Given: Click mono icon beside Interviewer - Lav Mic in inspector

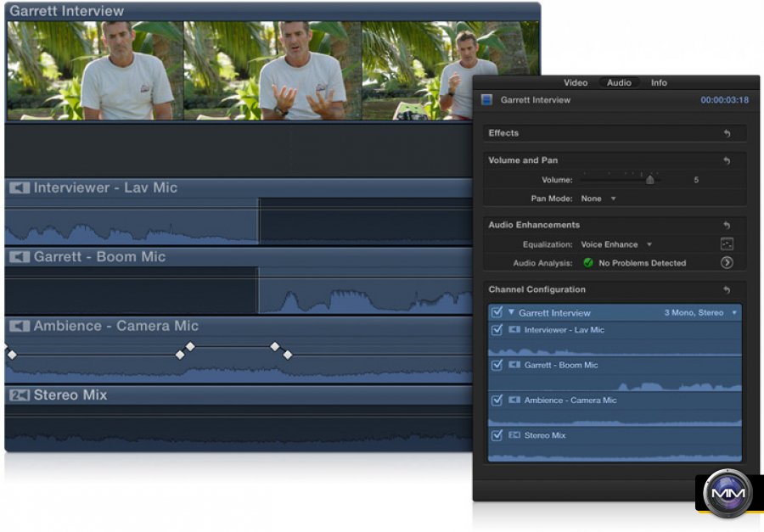Looking at the screenshot, I should 514,330.
